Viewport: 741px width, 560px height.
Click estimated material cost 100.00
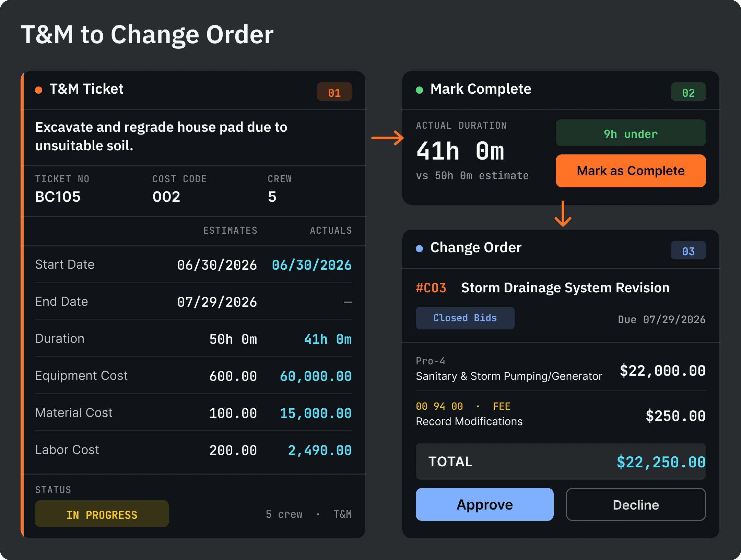tap(233, 413)
